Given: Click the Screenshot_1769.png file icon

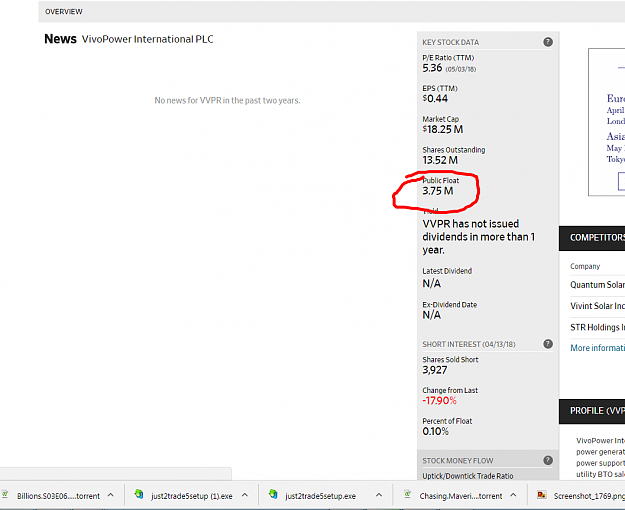Looking at the screenshot, I should click(541, 495).
